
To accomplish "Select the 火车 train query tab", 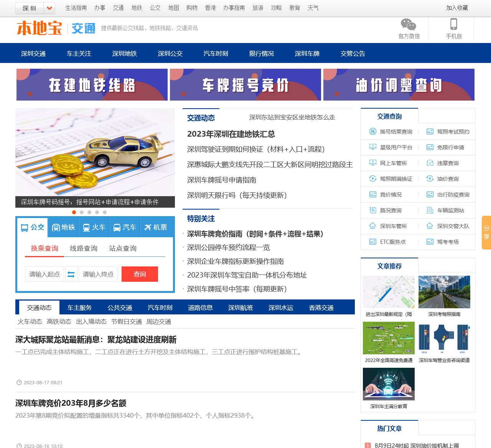I will [x=94, y=227].
